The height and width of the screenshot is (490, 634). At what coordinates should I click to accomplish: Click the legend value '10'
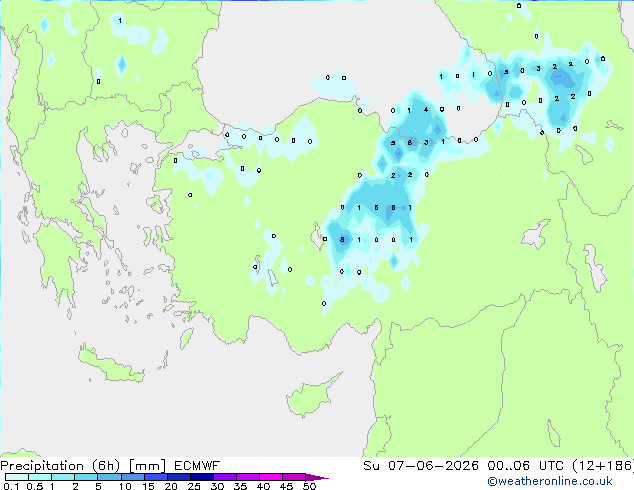click(x=125, y=486)
